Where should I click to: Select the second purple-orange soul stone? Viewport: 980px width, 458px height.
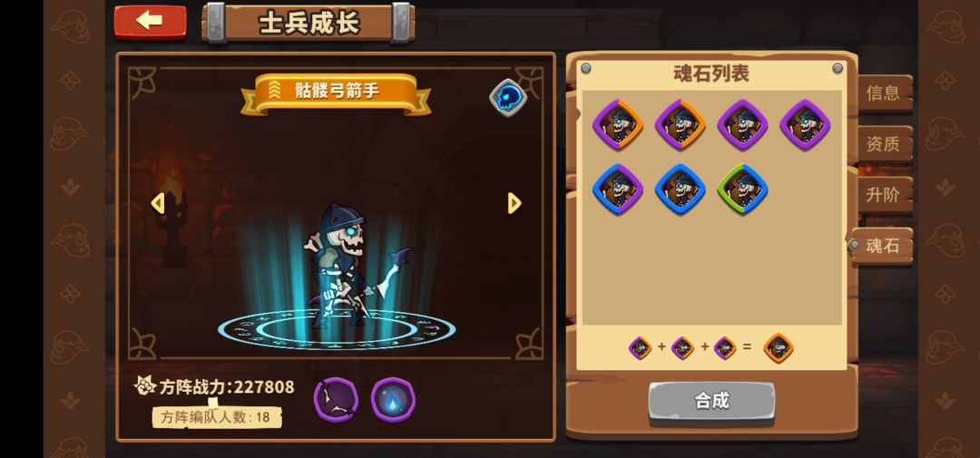point(680,124)
